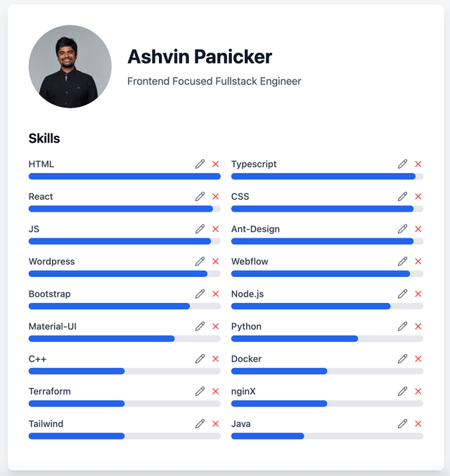Click the edit pencil for HTML skill
The image size is (450, 476).
click(x=200, y=164)
